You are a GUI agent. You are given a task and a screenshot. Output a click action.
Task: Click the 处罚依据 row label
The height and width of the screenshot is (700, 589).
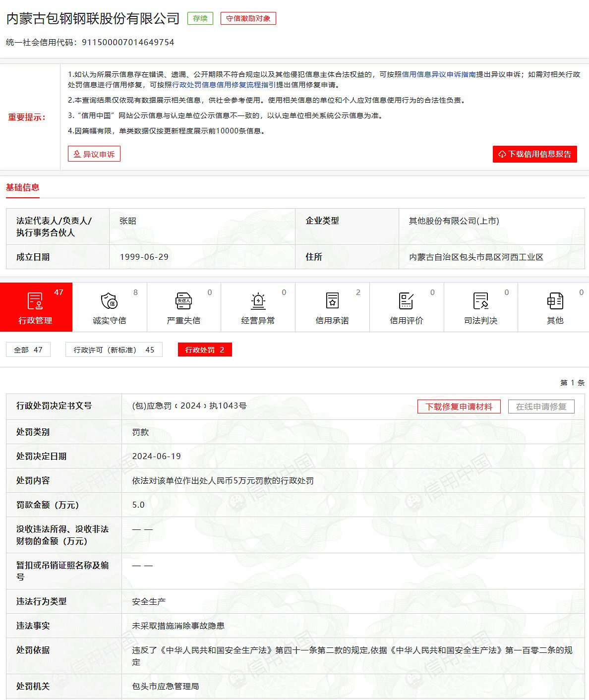click(x=33, y=650)
